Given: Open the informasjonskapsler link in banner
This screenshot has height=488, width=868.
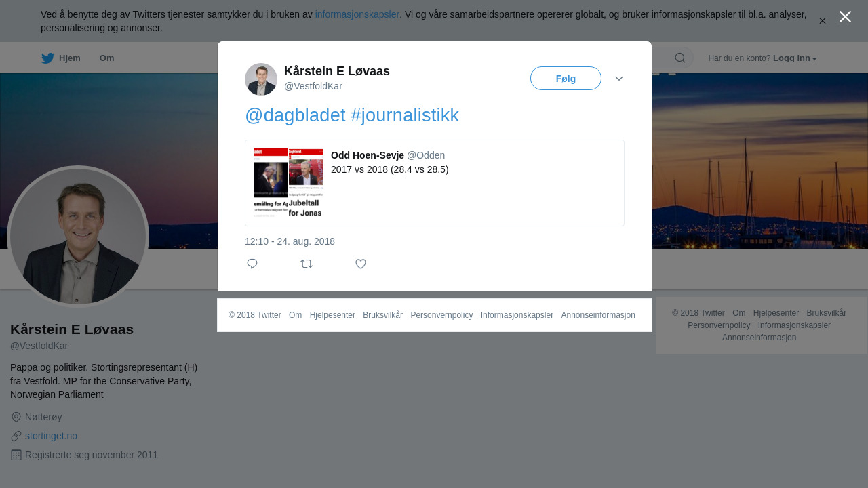Looking at the screenshot, I should pyautogui.click(x=357, y=14).
